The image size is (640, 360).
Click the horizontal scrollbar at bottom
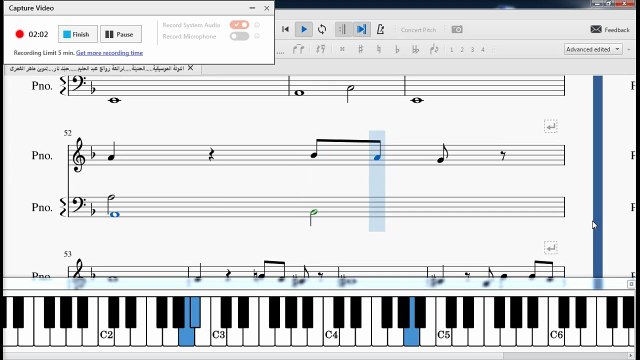click(319, 356)
